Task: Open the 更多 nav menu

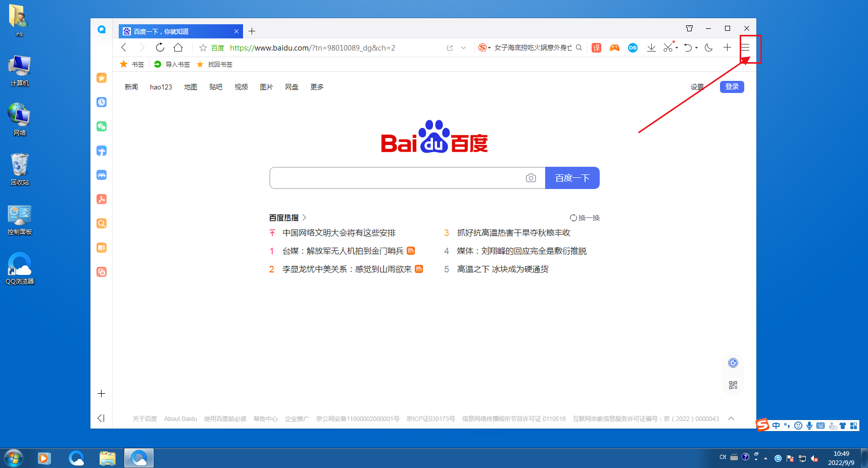Action: (x=317, y=87)
